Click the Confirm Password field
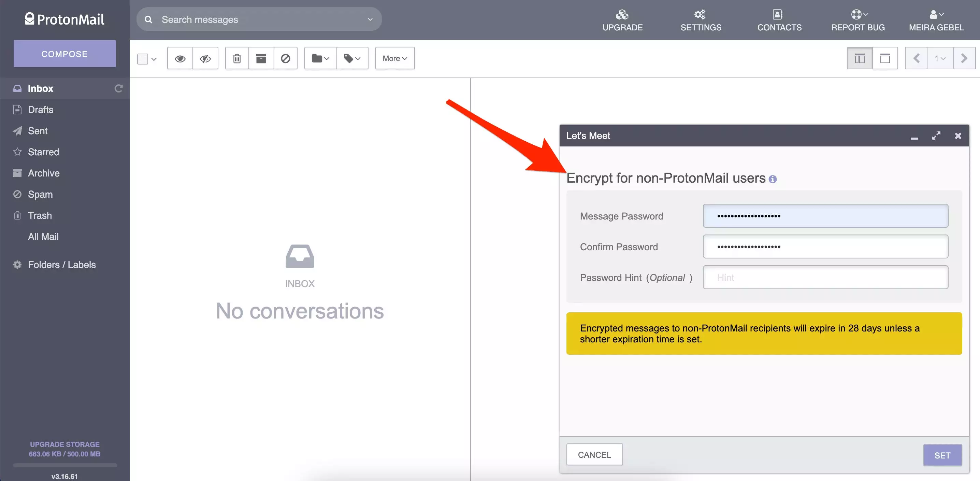The width and height of the screenshot is (980, 481). tap(825, 246)
